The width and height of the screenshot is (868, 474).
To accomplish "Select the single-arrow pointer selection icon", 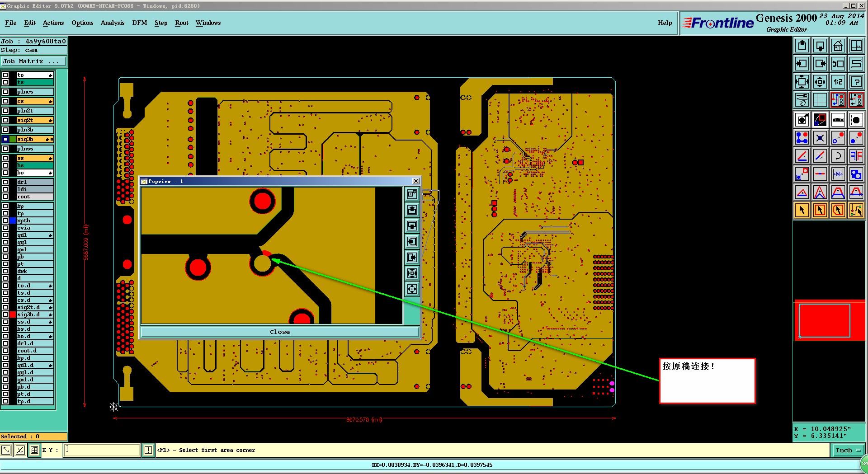I will click(x=802, y=210).
